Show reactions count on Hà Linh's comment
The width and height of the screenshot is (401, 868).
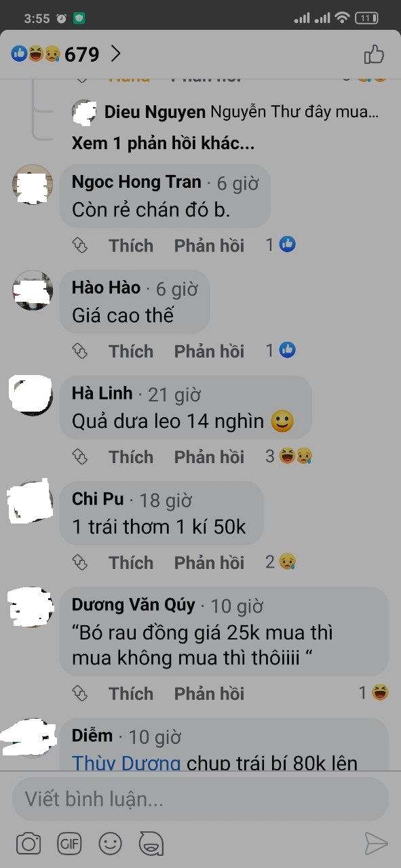click(x=288, y=457)
